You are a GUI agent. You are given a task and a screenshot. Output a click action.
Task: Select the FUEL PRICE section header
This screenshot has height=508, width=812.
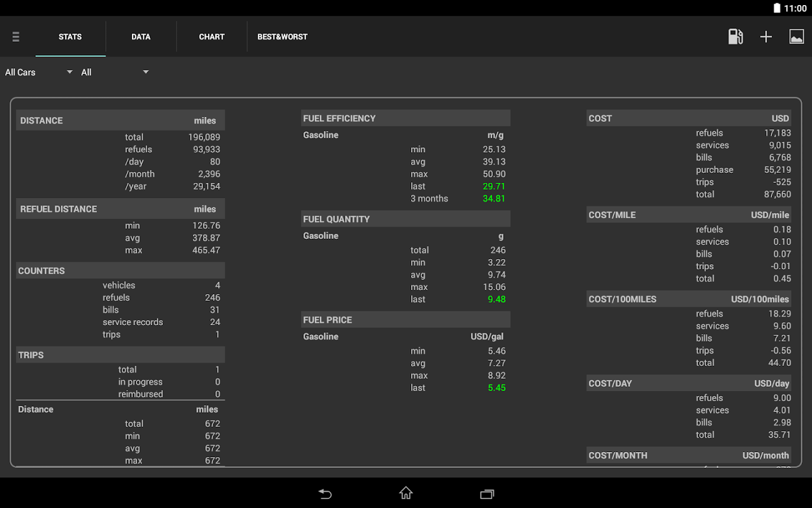[x=405, y=319]
